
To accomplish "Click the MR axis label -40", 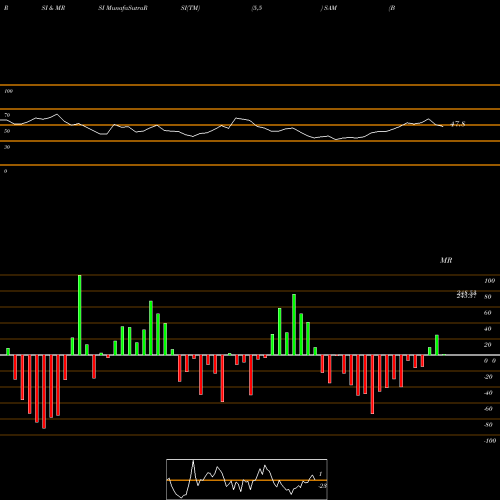I will coord(488,393).
